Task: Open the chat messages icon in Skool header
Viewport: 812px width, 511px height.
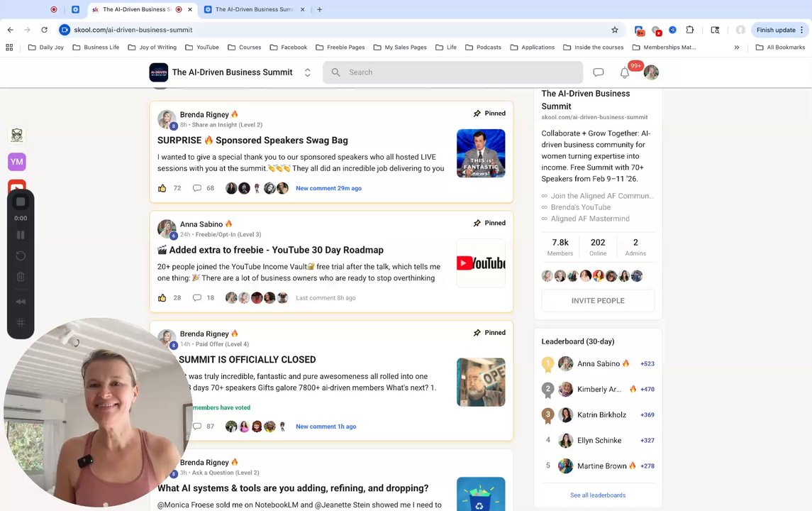Action: tap(598, 72)
